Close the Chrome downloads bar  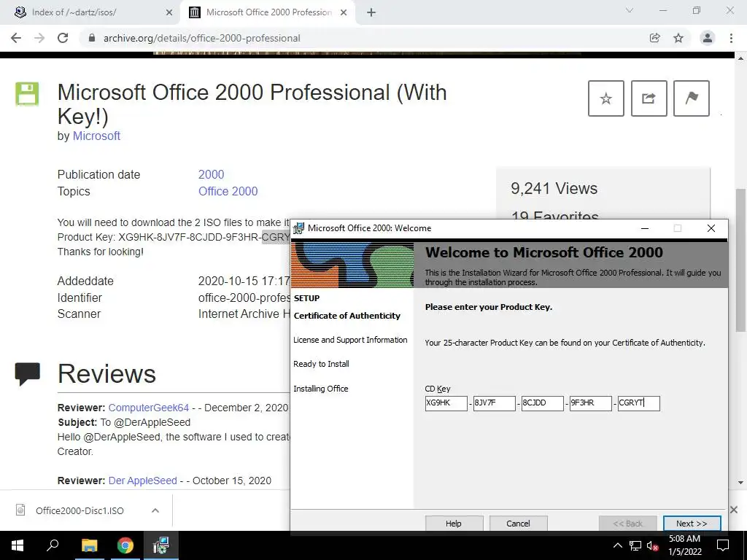[734, 510]
